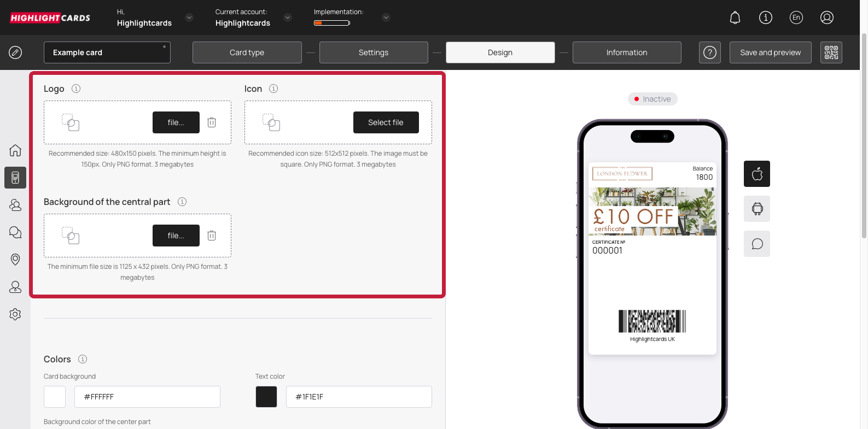Screen dimensions: 868x429
Task: Switch preview to Android device
Action: pos(757,209)
